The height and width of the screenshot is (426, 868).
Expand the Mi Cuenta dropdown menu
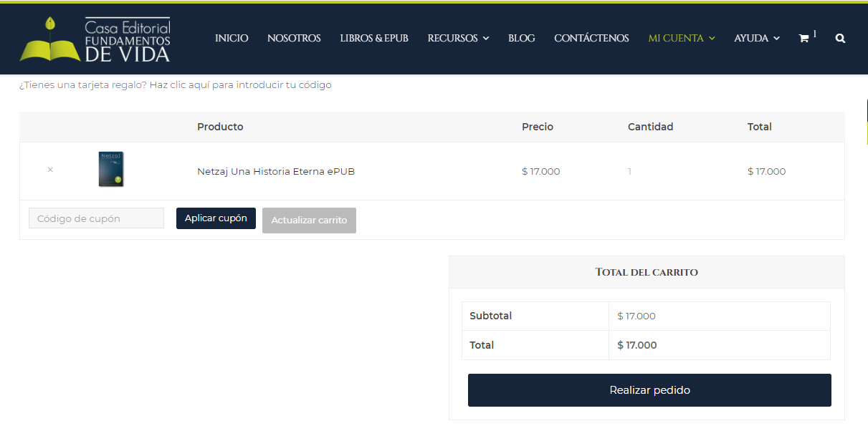coord(681,39)
